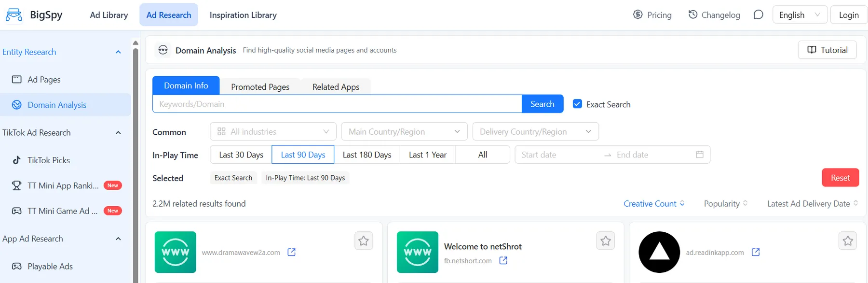
Task: Click the BigSpy logo icon
Action: coord(14,15)
